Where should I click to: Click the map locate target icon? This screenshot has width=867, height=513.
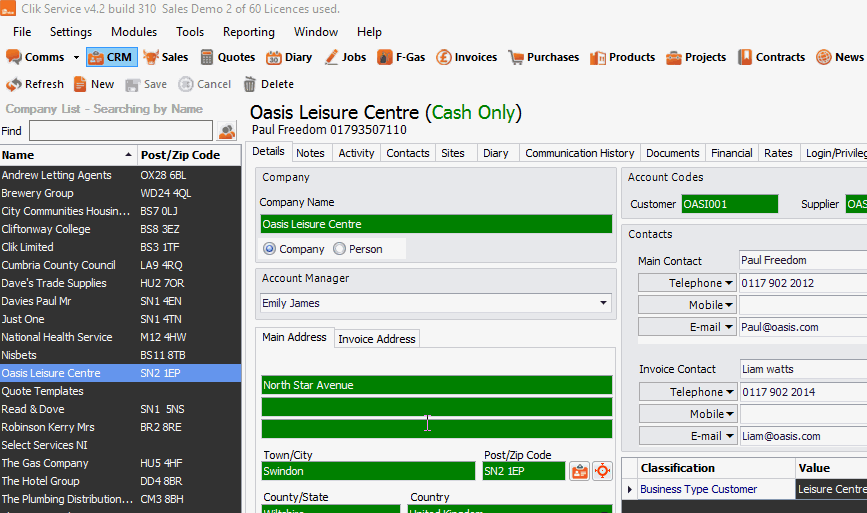[602, 471]
